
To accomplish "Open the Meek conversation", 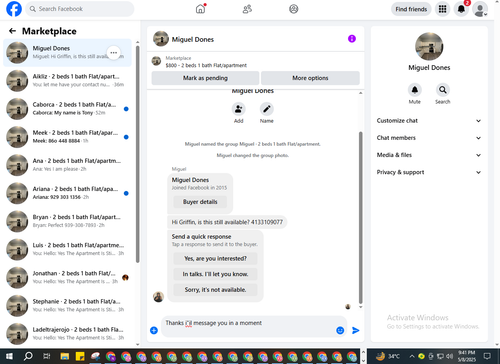I will click(67, 137).
